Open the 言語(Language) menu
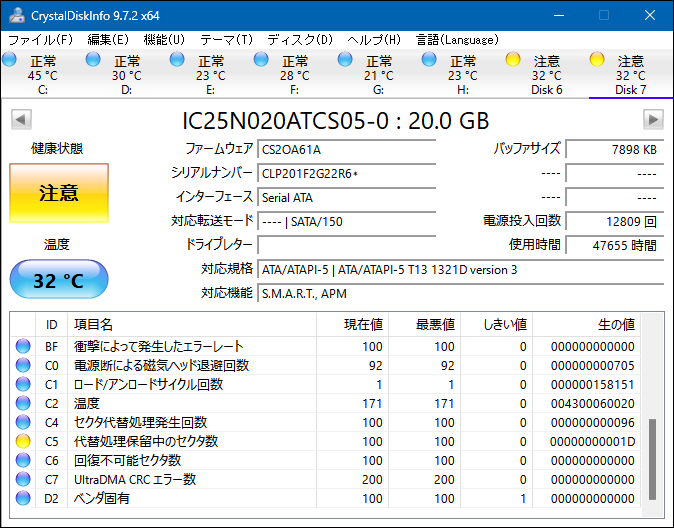 456,39
